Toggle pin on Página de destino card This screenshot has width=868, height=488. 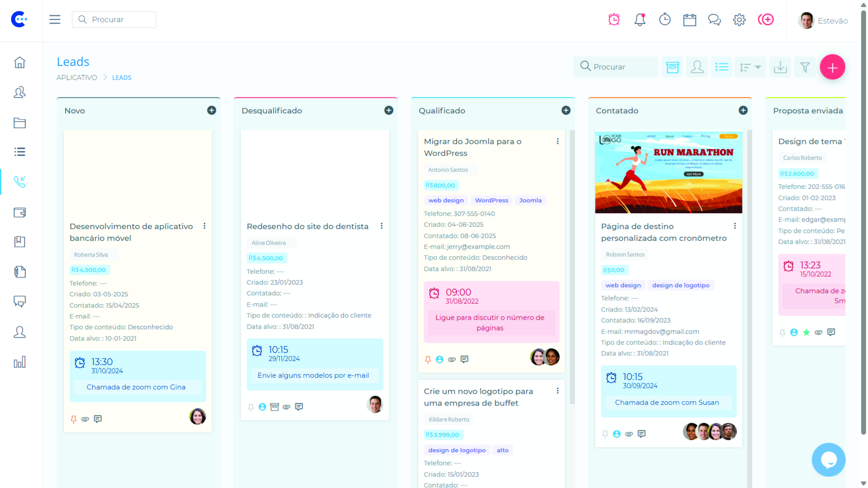605,434
